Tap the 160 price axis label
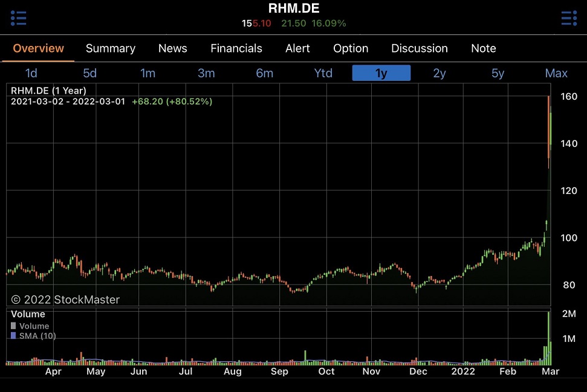Screen dimensions: 587x392 click(x=569, y=97)
